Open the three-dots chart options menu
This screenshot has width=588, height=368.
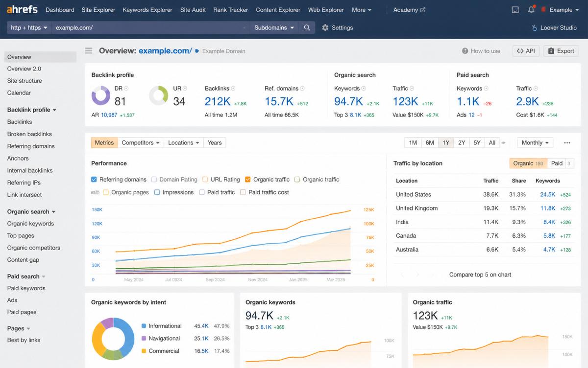567,143
